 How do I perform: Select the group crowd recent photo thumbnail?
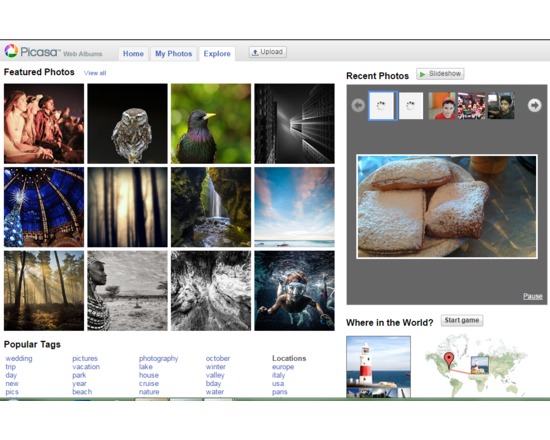tap(471, 105)
